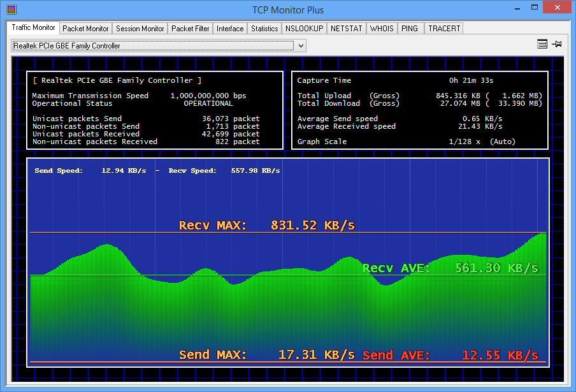
Task: Click the Total Download 27.074 MB value
Action: pyautogui.click(x=460, y=103)
